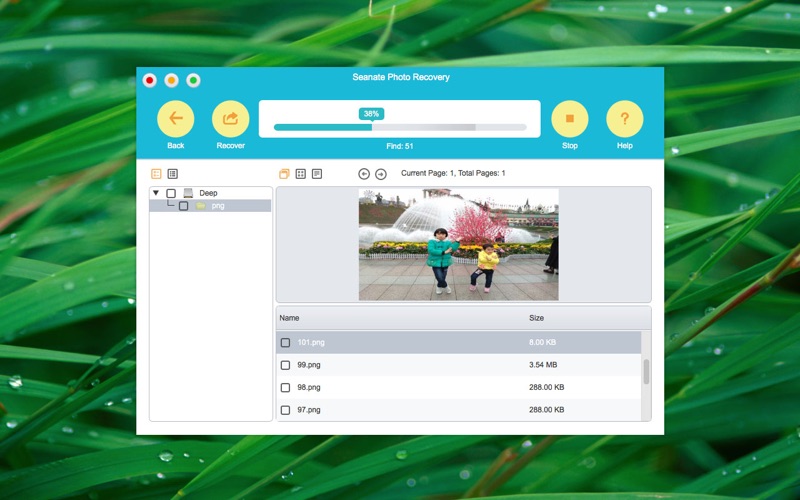Click the 288.00 KB size of 98.png

click(x=546, y=387)
